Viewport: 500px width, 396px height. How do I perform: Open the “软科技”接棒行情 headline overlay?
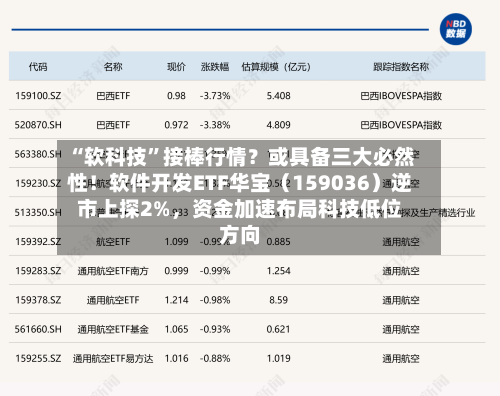point(249,197)
